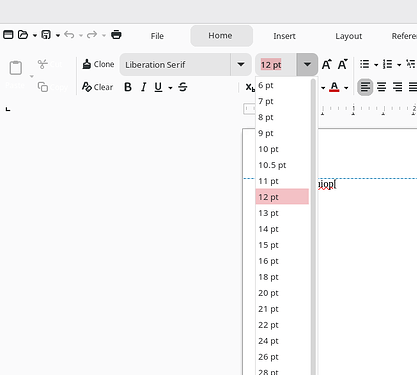Select 7 pt in the size list
Screen dimensions: 417x375
(282, 101)
